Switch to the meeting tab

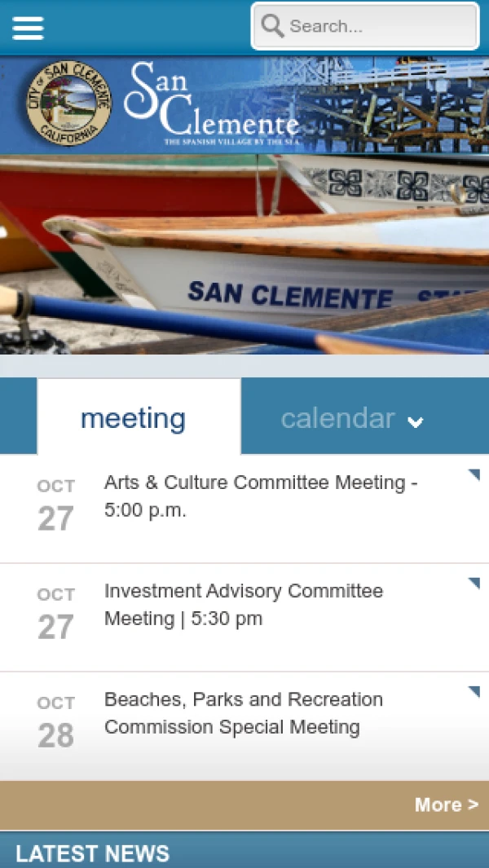pyautogui.click(x=133, y=418)
